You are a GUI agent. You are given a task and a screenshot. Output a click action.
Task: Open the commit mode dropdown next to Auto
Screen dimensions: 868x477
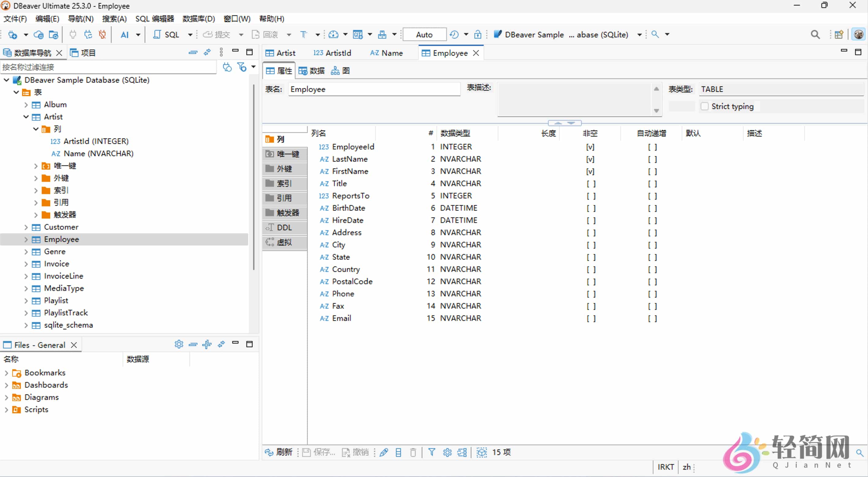click(x=465, y=35)
